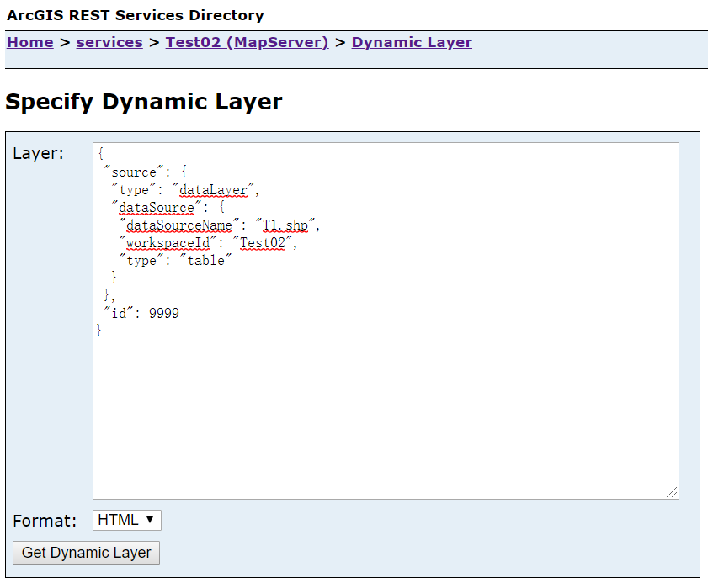
Task: Click the Layer: field label
Action: coord(39,153)
